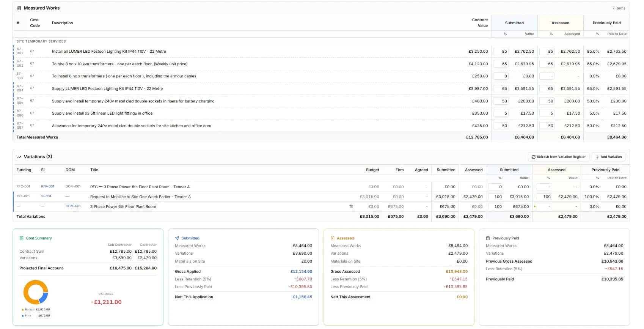Viewport: 644px width, 329px height.
Task: Open the blue DOM-001 link in the third variation row
Action: pyautogui.click(x=73, y=206)
